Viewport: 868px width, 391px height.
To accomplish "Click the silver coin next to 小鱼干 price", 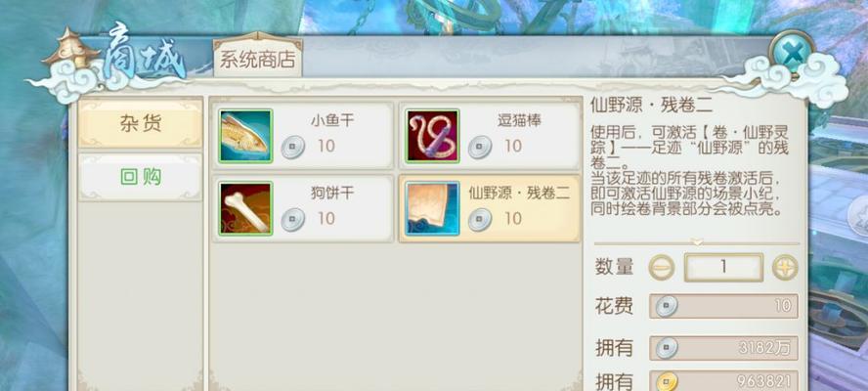I will tap(292, 148).
